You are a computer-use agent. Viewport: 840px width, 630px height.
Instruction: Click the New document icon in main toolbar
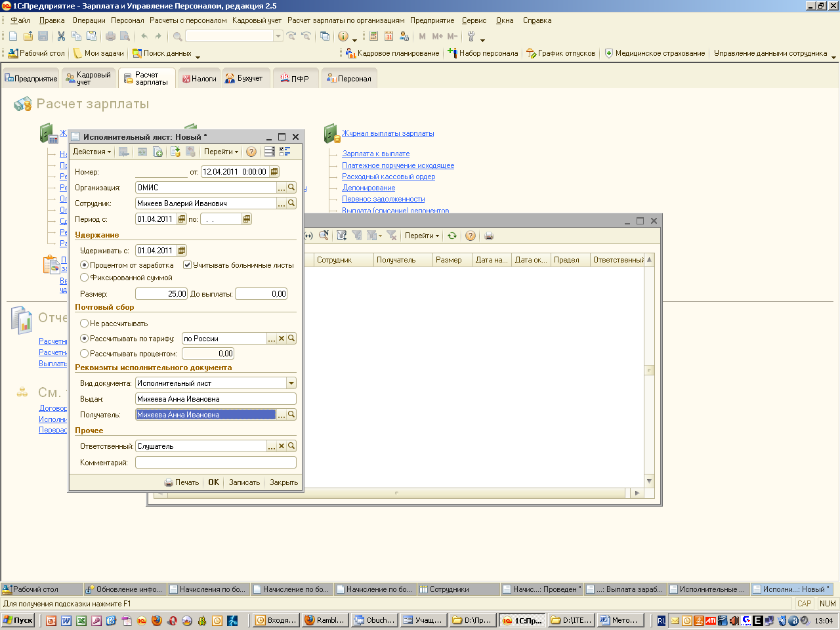coord(13,36)
